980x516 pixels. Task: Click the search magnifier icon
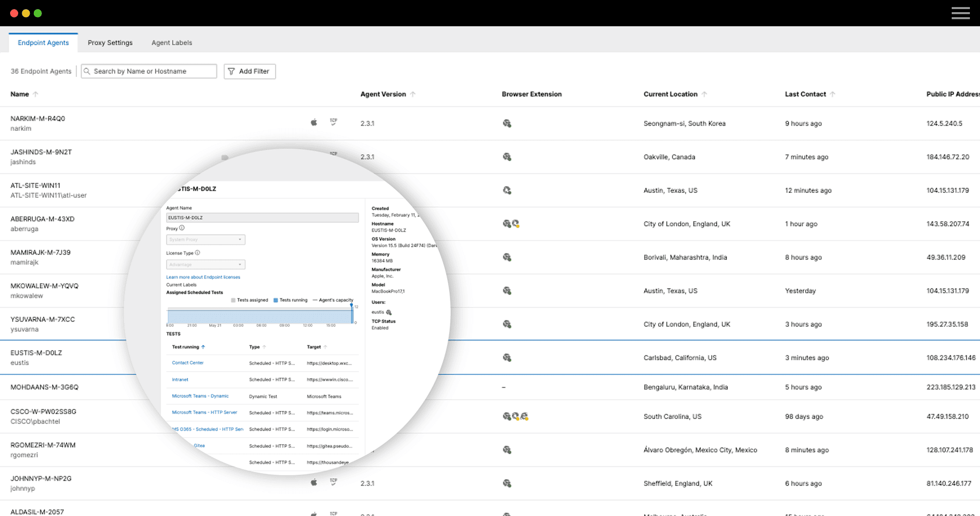[x=87, y=71]
